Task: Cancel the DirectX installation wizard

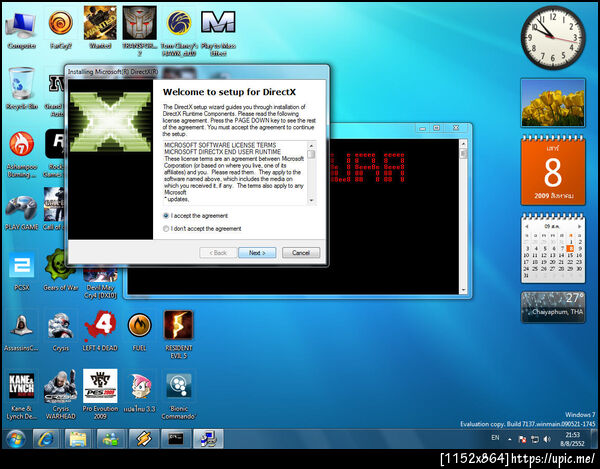Action: point(301,253)
